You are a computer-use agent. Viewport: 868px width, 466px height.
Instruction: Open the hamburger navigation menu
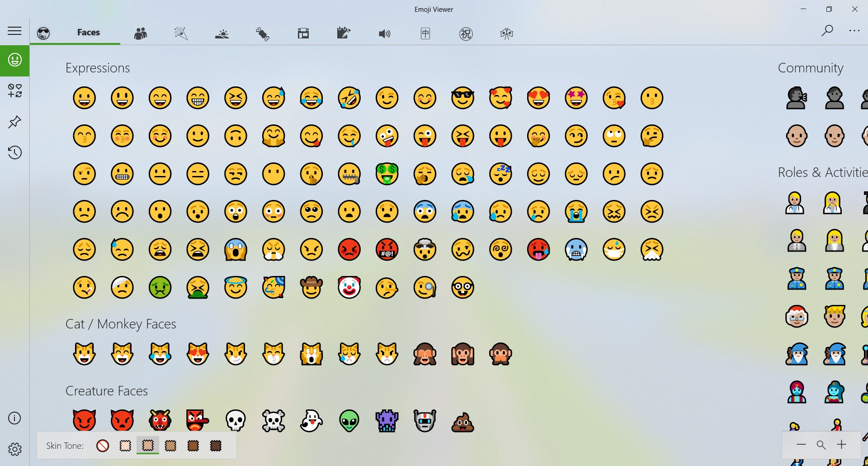14,31
